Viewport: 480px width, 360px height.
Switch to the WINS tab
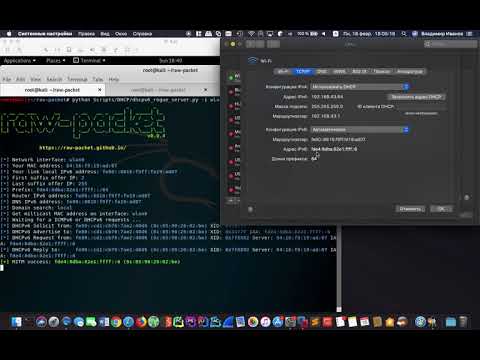339,71
